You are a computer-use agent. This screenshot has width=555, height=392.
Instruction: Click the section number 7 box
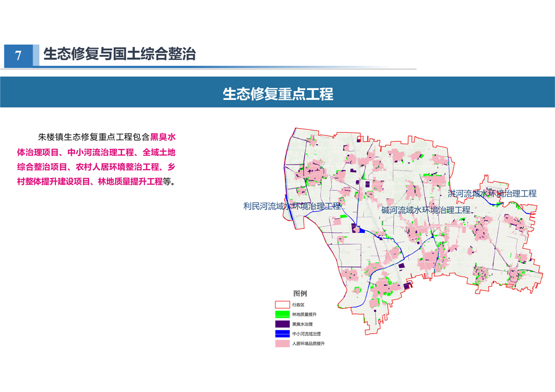coord(18,55)
